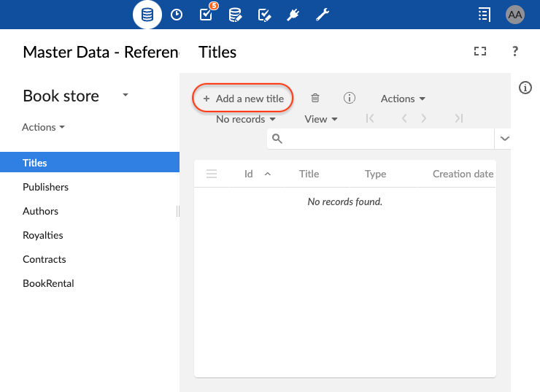This screenshot has height=392, width=540.
Task: Open the AA user avatar menu
Action: coord(515,15)
